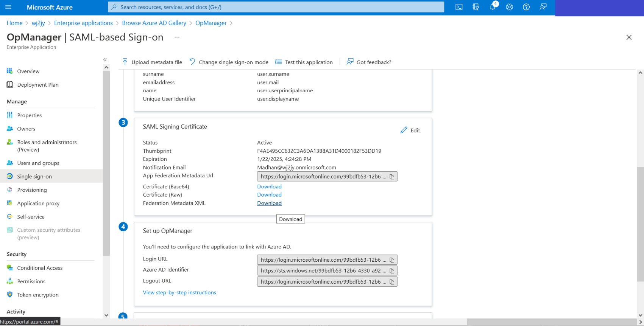Click the help question mark icon
The height and width of the screenshot is (326, 644).
tap(526, 7)
